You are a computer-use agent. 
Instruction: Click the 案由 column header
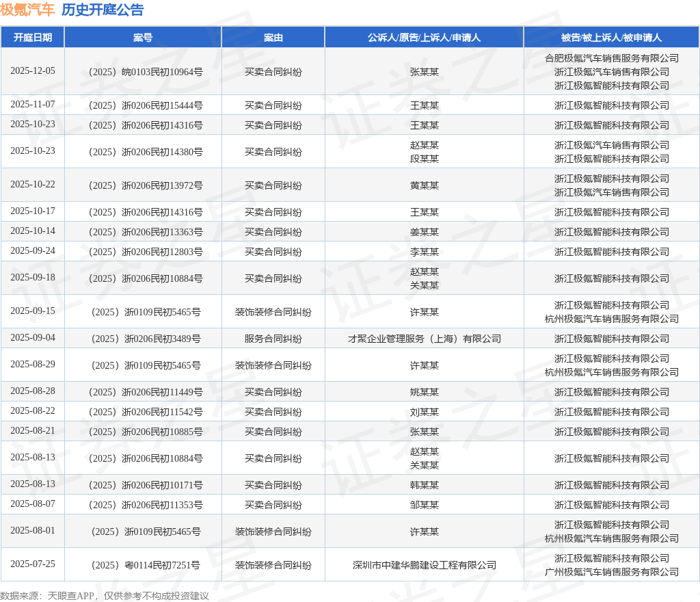tap(273, 38)
